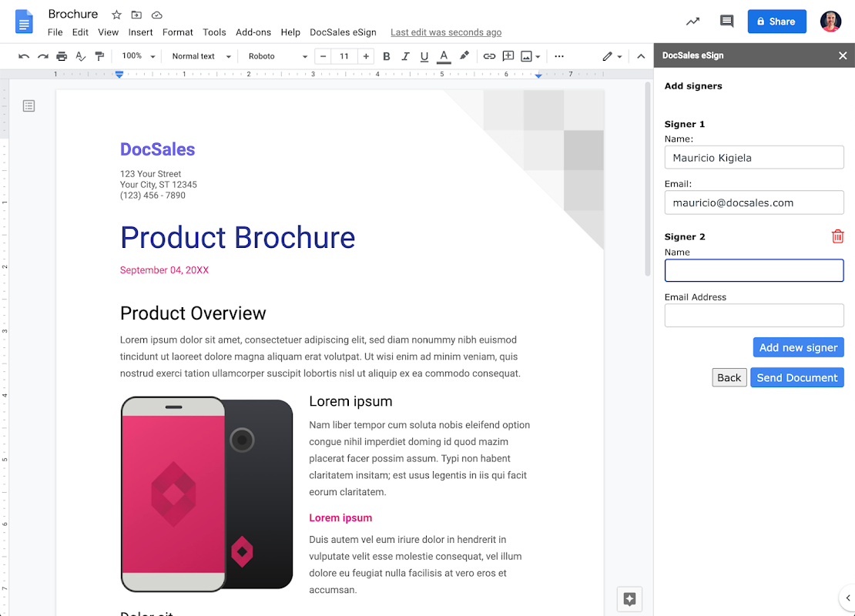Open the Insert menu

(140, 32)
